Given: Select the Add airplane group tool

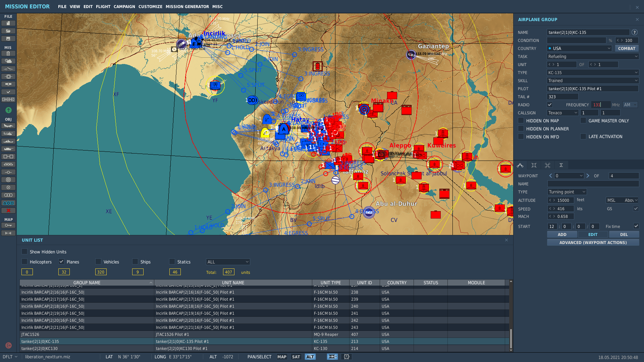Looking at the screenshot, I should [8, 126].
